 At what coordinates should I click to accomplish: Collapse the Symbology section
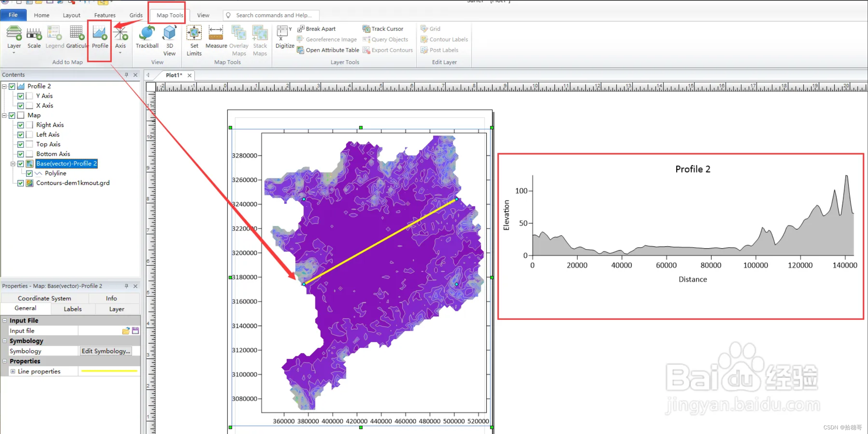coord(5,341)
